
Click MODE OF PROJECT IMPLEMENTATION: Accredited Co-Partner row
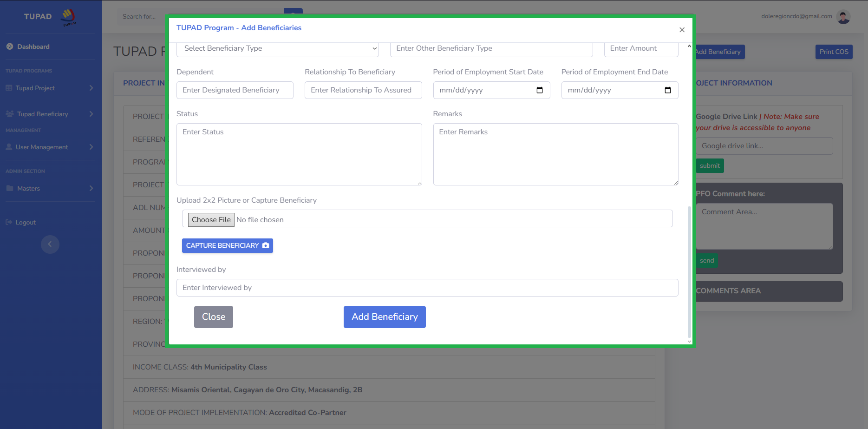coord(389,413)
